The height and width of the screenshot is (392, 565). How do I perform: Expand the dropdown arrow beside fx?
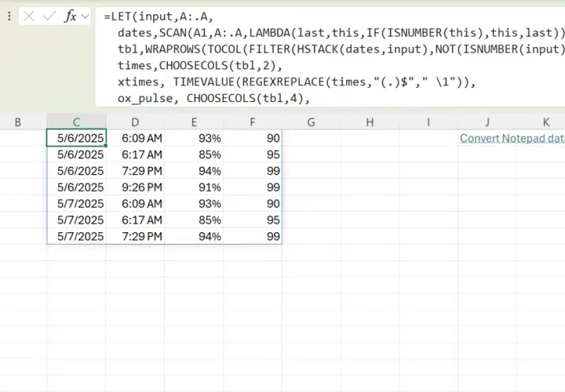[x=85, y=16]
